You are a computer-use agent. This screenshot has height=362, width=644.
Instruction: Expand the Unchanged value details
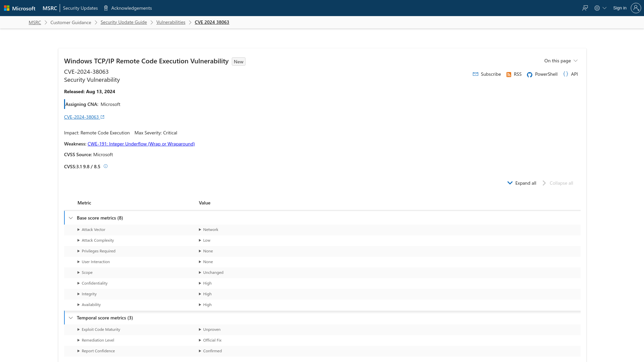[x=211, y=273]
